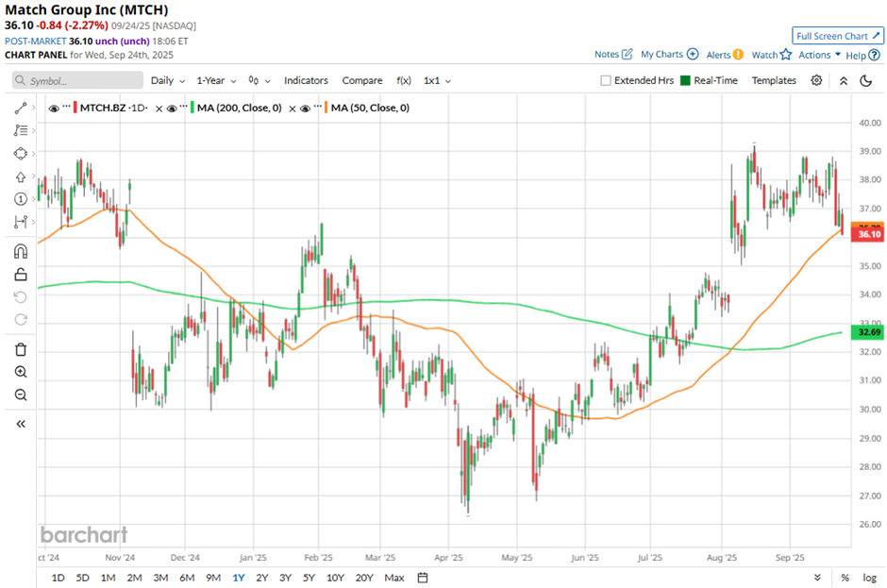Open the Help link

point(862,56)
